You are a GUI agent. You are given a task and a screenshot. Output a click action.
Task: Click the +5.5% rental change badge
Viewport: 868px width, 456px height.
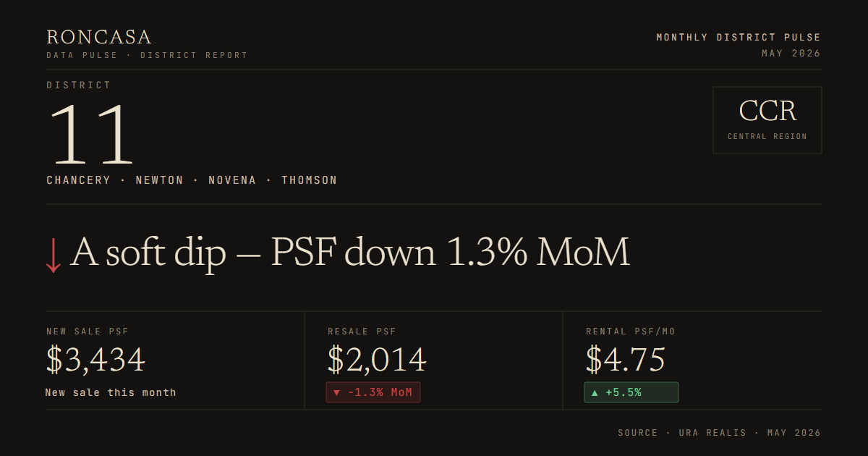pos(631,392)
